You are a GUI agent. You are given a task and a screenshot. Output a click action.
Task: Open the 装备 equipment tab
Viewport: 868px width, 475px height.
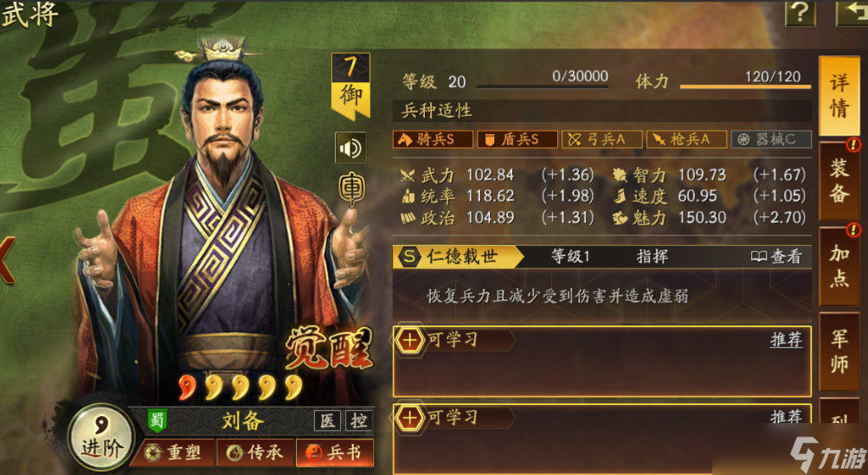(x=839, y=181)
